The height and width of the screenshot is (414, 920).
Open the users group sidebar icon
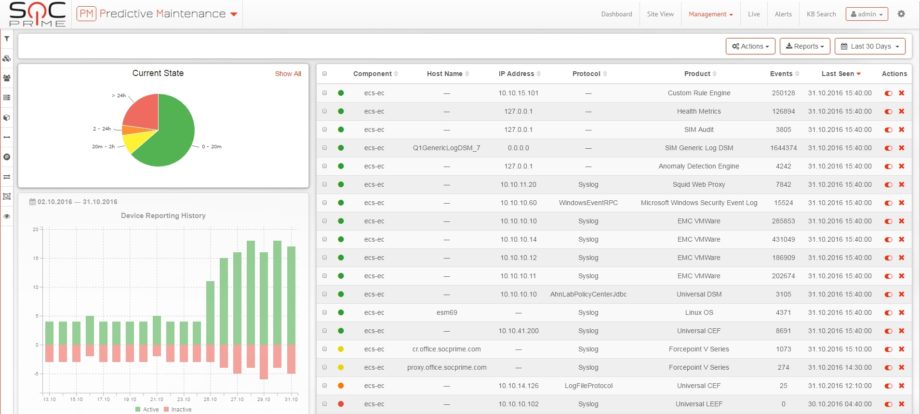tap(7, 78)
